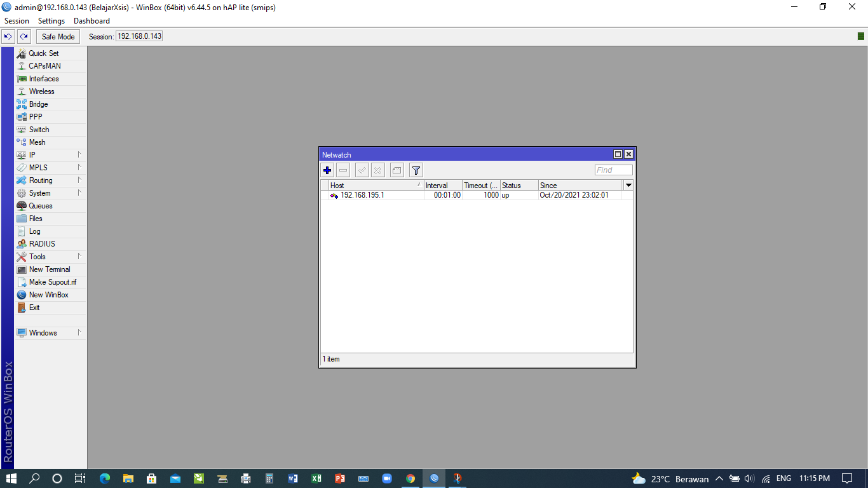Open the Session menu
Screen dimensions: 868x488
(x=17, y=21)
